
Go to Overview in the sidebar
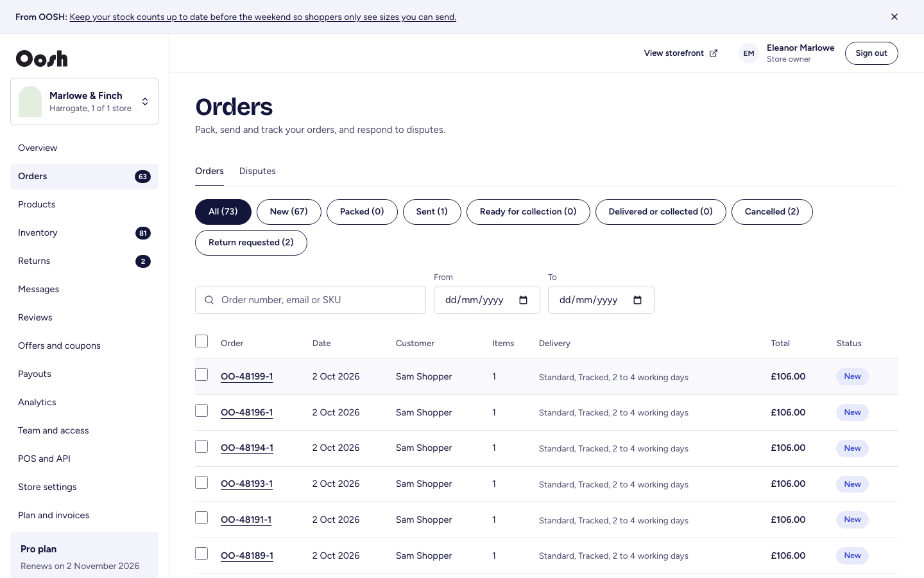[84, 148]
